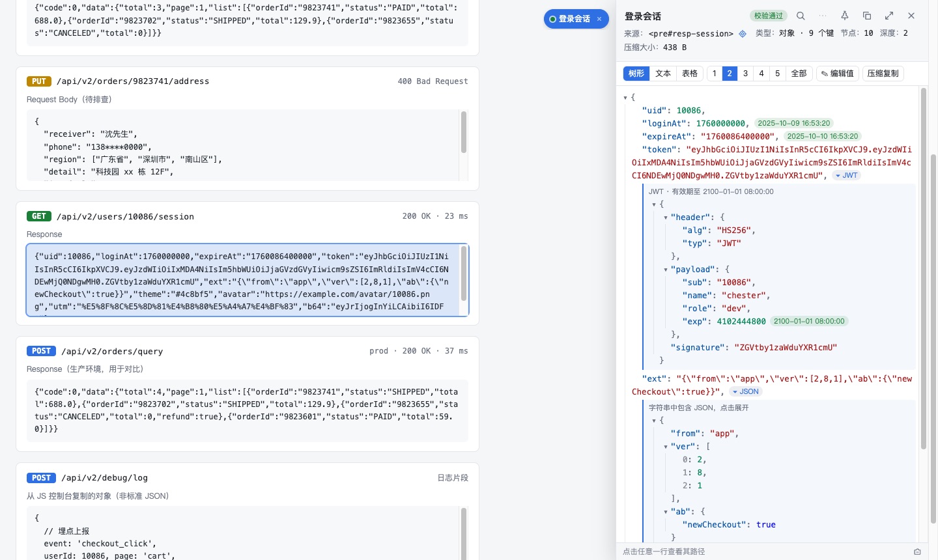This screenshot has height=560, width=938.
Task: Switch to 文本 view tab
Action: [x=663, y=74]
